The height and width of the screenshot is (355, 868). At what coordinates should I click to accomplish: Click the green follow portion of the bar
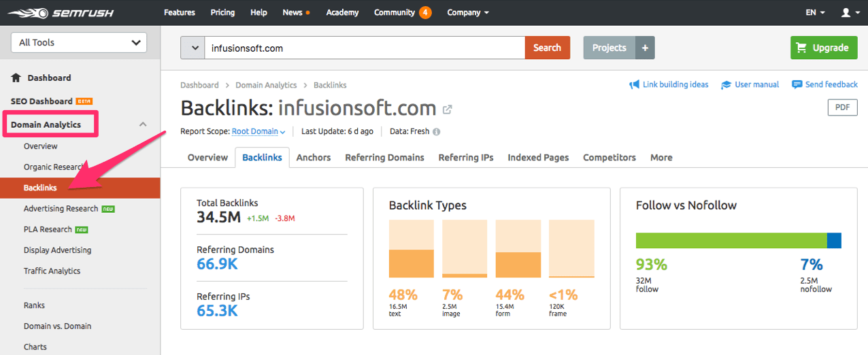point(731,240)
